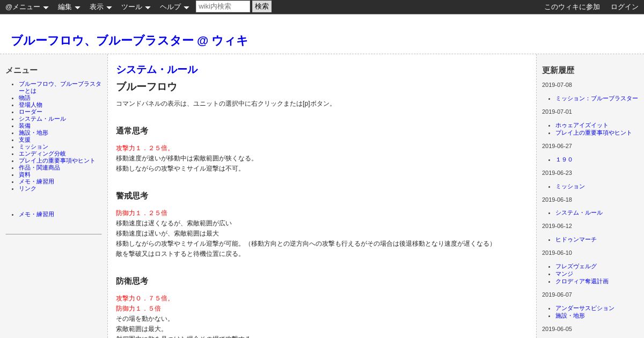The image size is (644, 338).
Task: Open sidebar link 装備
Action: coord(25,126)
